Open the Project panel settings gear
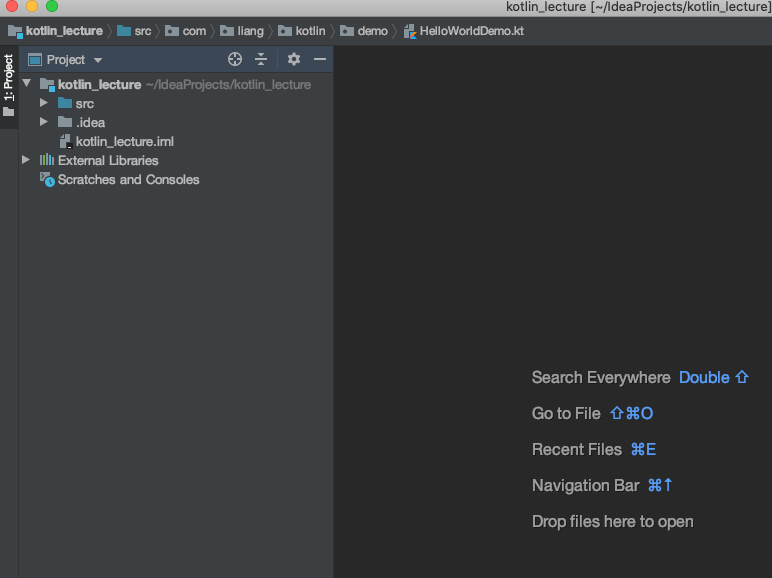The height and width of the screenshot is (578, 772). click(294, 60)
